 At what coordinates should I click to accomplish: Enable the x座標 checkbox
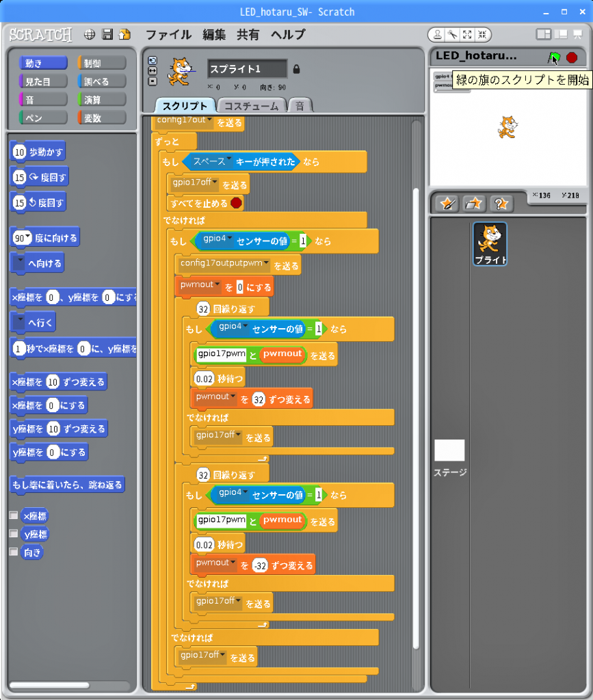pyautogui.click(x=14, y=515)
